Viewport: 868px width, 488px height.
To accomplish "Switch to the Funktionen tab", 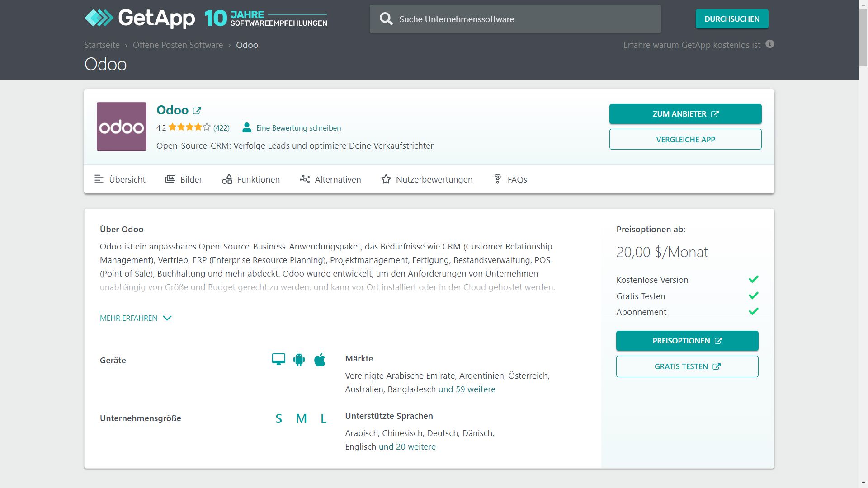I will (251, 180).
